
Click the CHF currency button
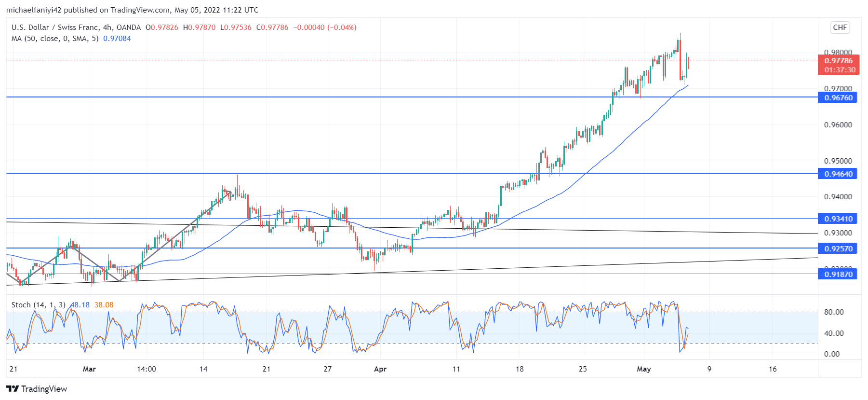(840, 28)
